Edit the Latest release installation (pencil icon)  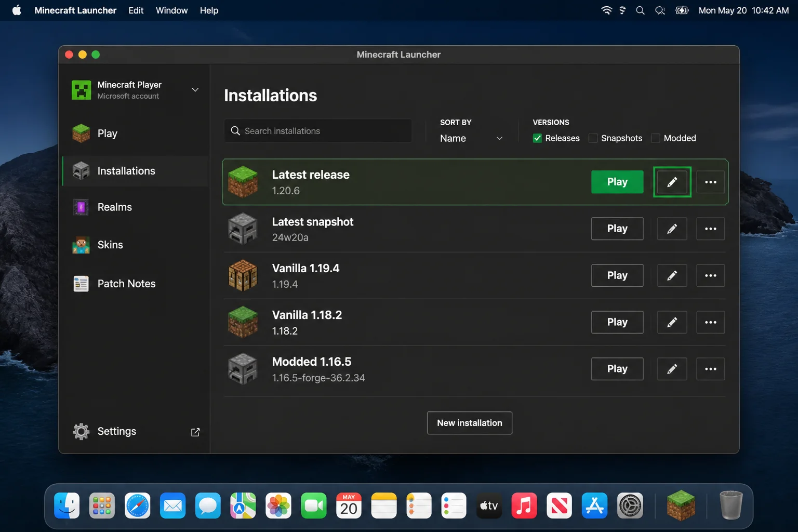(x=672, y=182)
